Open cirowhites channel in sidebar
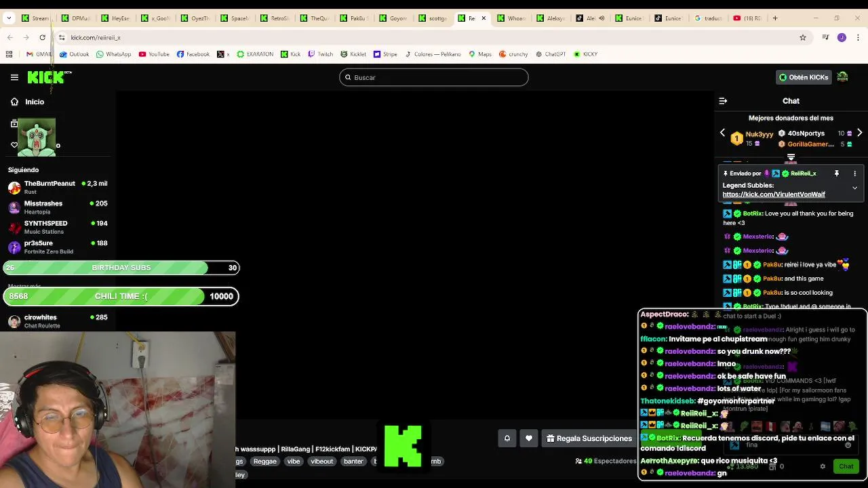Image resolution: width=868 pixels, height=488 pixels. coord(58,321)
